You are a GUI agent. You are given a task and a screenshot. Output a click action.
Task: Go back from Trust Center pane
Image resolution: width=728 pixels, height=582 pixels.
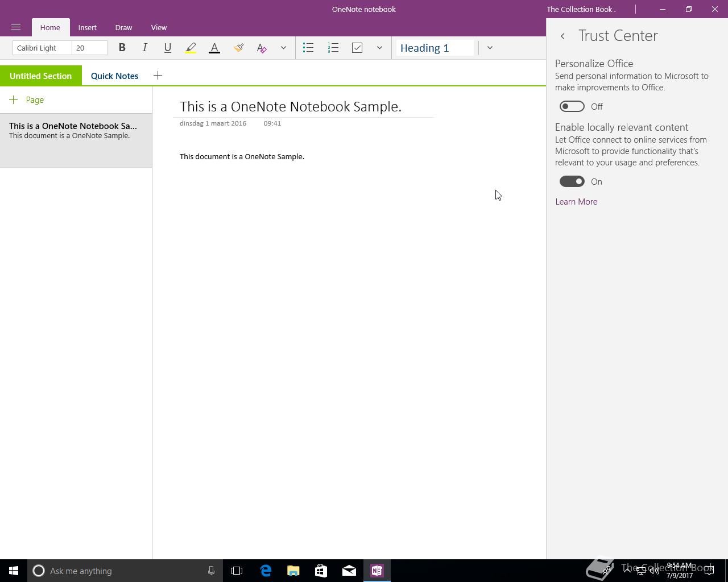tap(562, 36)
